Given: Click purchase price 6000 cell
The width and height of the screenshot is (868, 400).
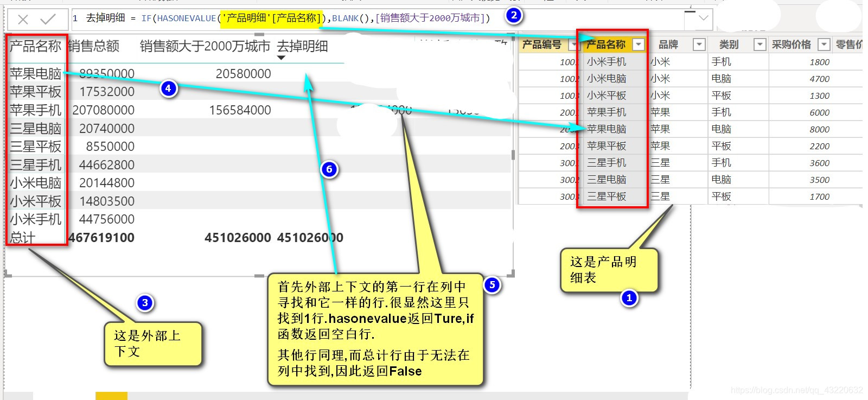Looking at the screenshot, I should (x=819, y=112).
